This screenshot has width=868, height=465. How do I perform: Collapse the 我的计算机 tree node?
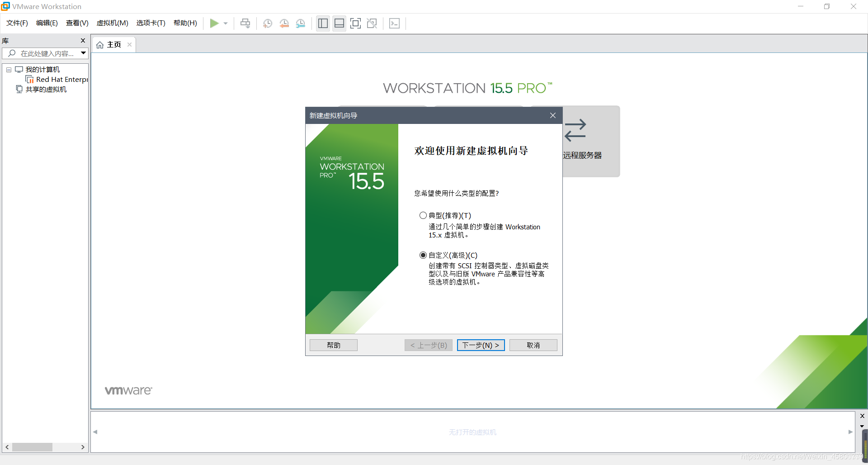coord(9,70)
